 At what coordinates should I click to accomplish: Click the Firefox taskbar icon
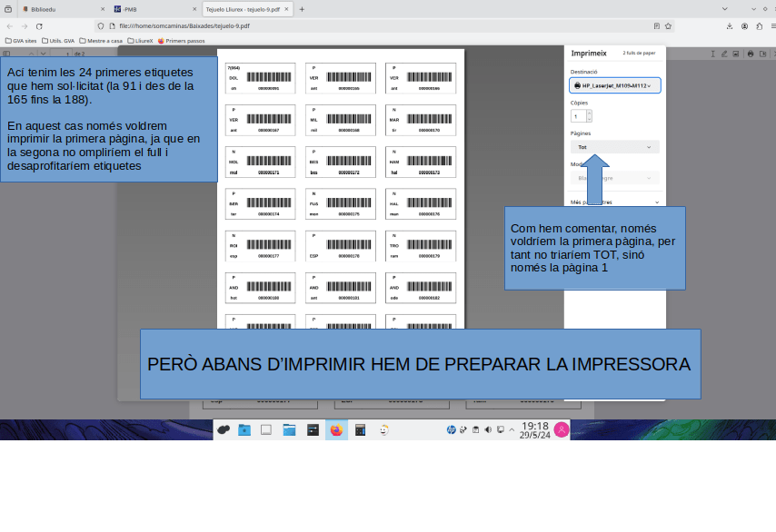[x=336, y=430]
